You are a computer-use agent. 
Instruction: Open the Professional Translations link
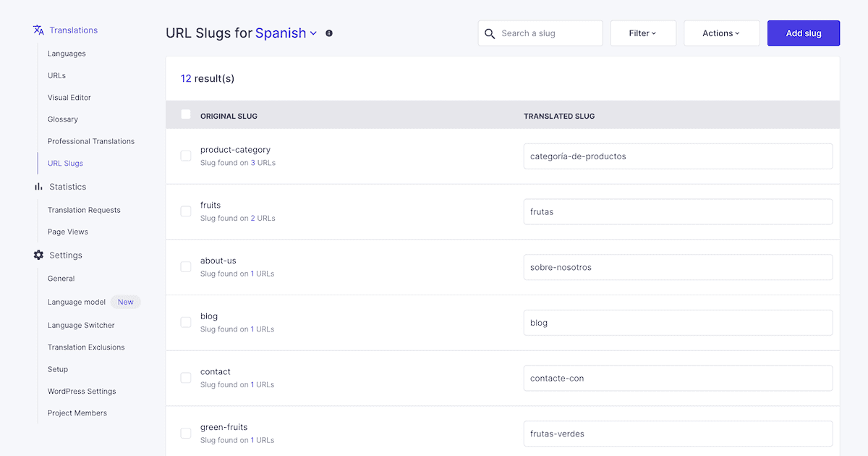[91, 141]
